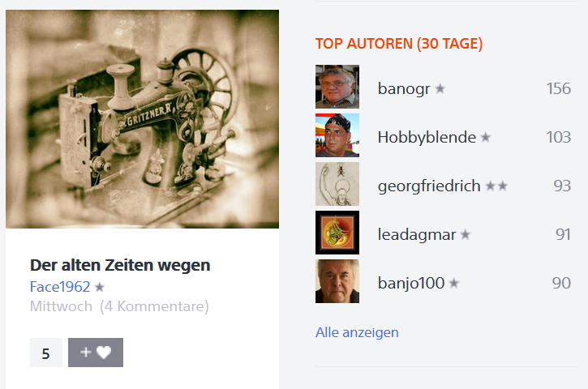Select the Hobbyblende author name
588x389 pixels.
(x=427, y=137)
